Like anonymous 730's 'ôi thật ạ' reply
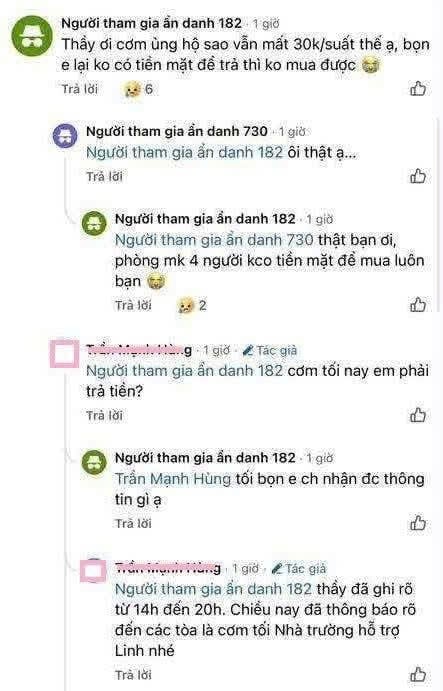 418,176
